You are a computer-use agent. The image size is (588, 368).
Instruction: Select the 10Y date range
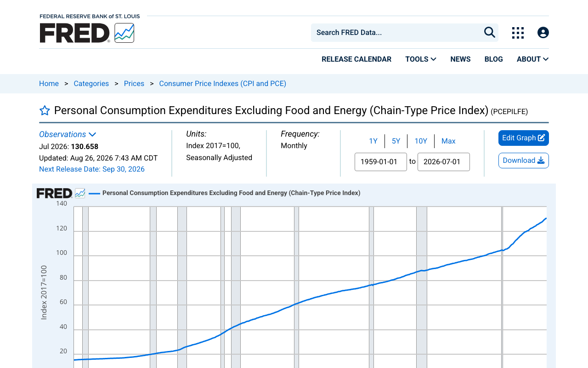421,141
